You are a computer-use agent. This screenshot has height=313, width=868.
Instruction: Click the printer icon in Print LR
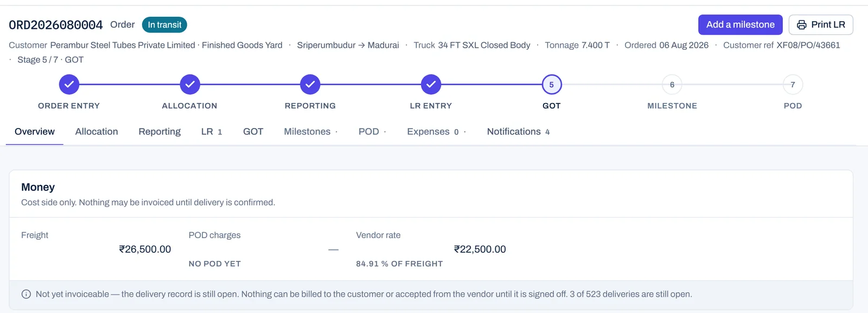click(801, 25)
